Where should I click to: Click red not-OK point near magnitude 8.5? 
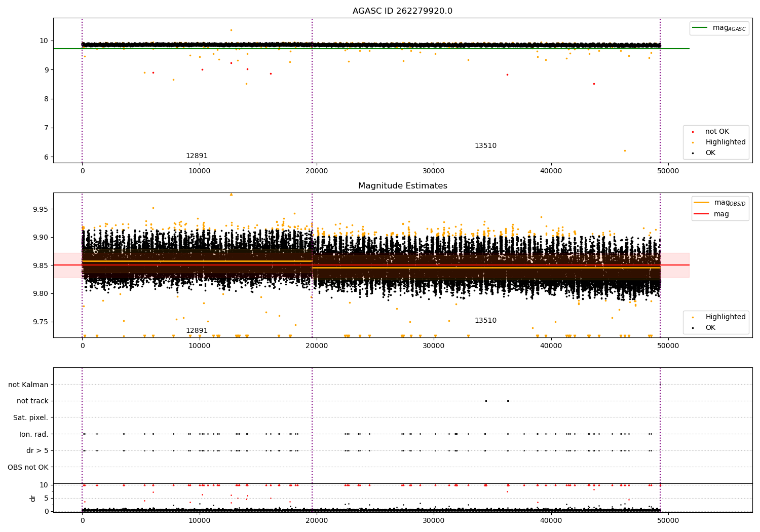594,84
